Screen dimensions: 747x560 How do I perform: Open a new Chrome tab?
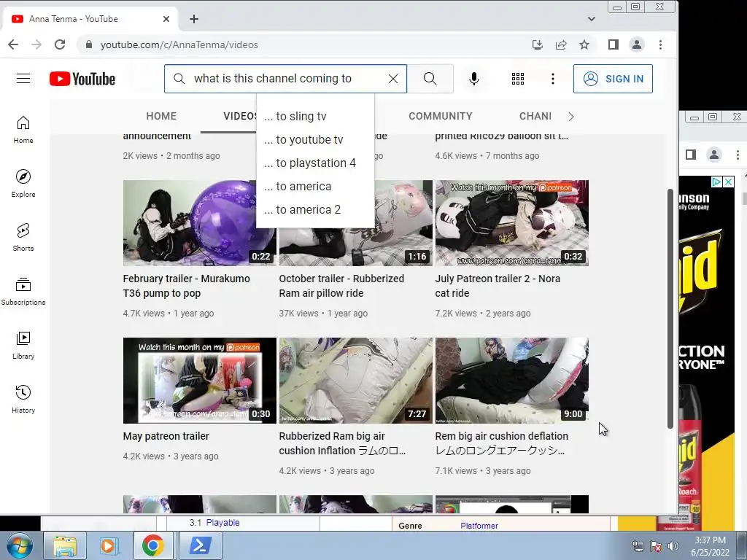click(194, 19)
